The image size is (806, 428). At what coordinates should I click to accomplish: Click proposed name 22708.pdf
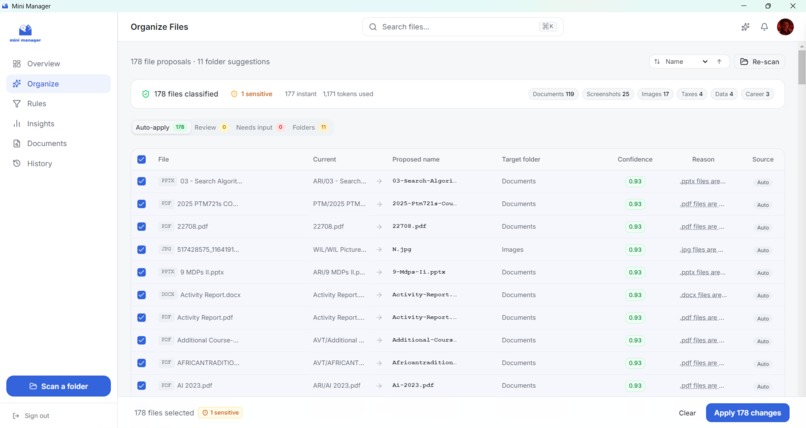(409, 226)
